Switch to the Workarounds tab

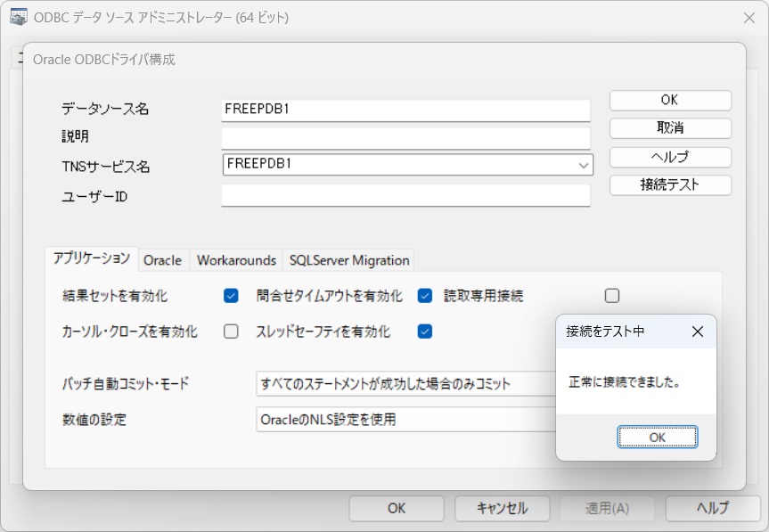[235, 260]
